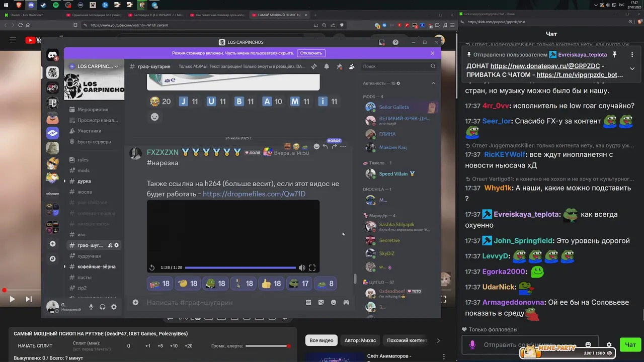Open Discord direct messages home icon
Screen dimensions: 644x362
tap(53, 55)
